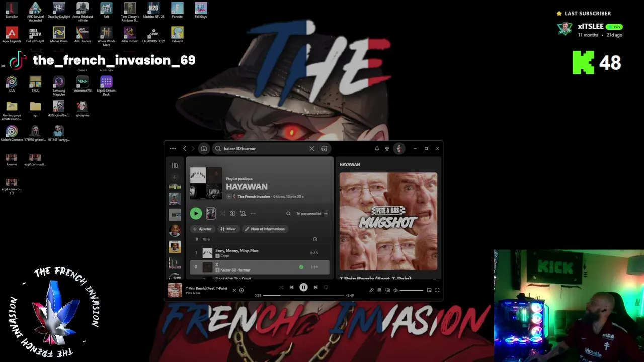This screenshot has height=362, width=644.
Task: Select the xyz folder on the desktop
Action: (35, 109)
